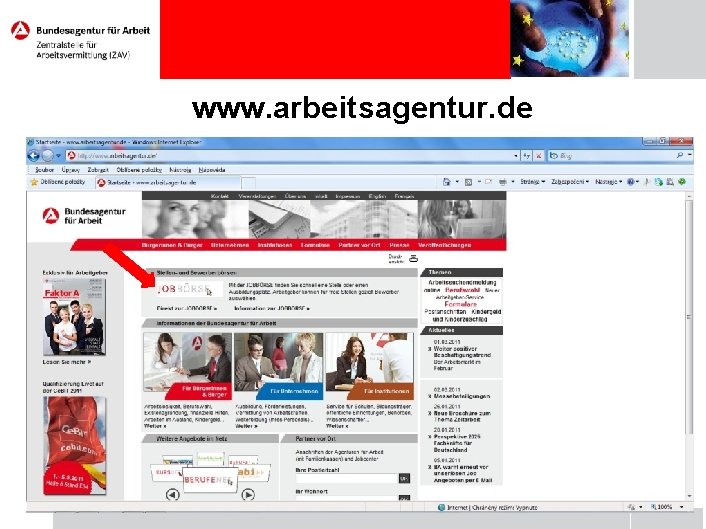This screenshot has height=529, width=706.
Task: Click the Home icon in command bar
Action: [447, 182]
